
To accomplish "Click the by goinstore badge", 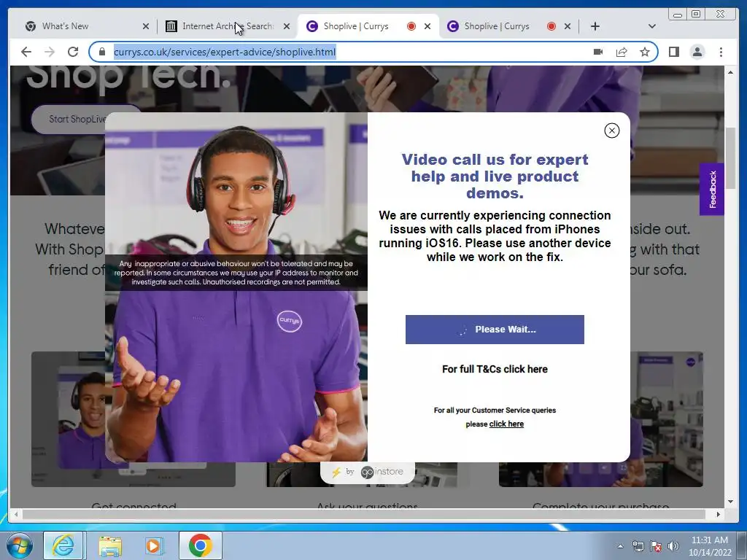I will click(368, 472).
